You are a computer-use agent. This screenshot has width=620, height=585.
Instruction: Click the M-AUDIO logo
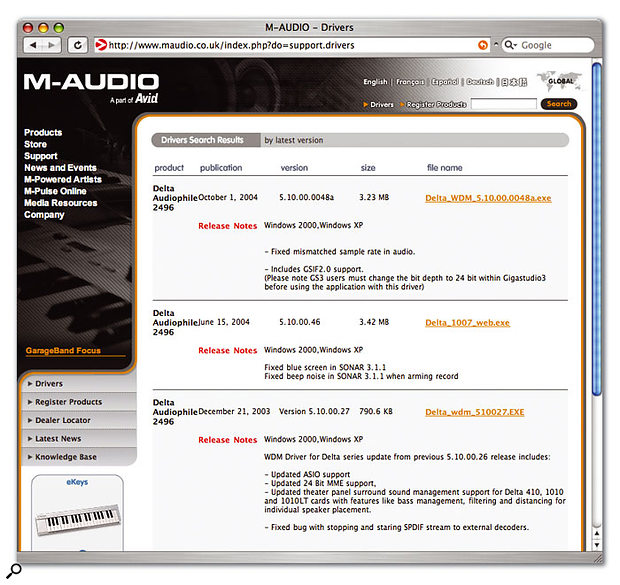91,82
